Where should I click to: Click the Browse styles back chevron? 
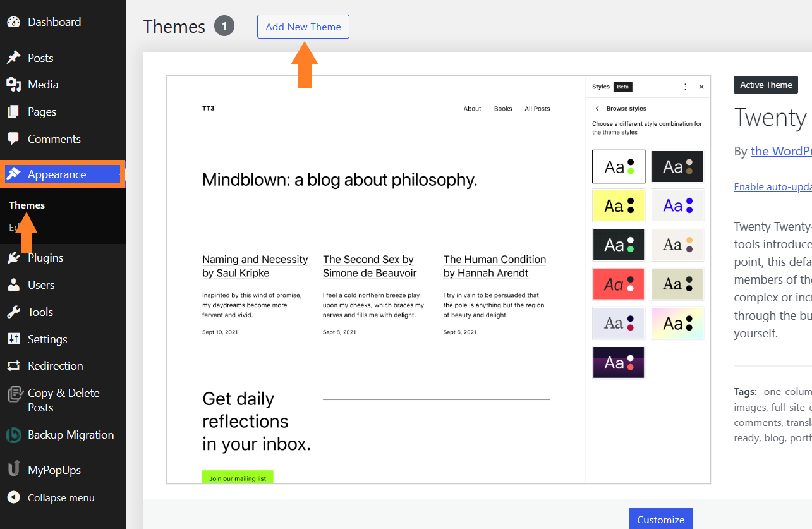[597, 109]
